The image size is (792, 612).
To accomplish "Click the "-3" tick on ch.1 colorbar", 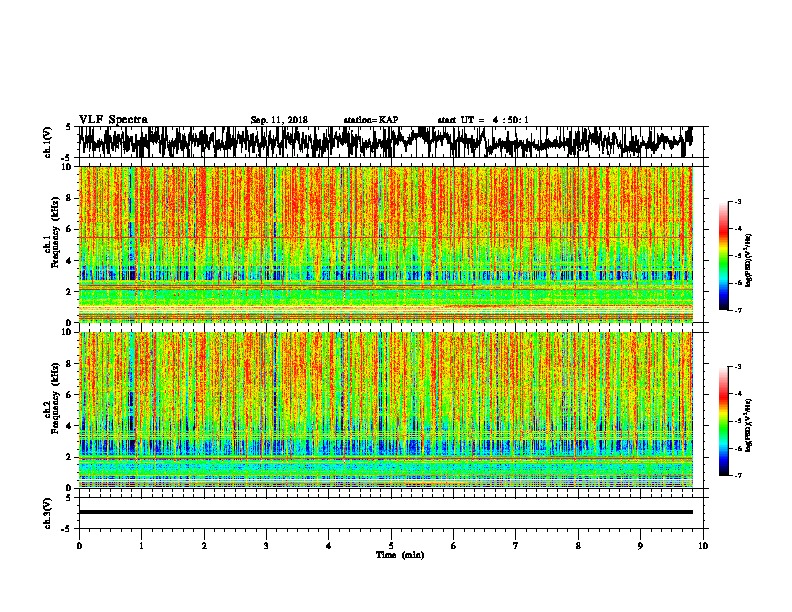I will [x=738, y=202].
